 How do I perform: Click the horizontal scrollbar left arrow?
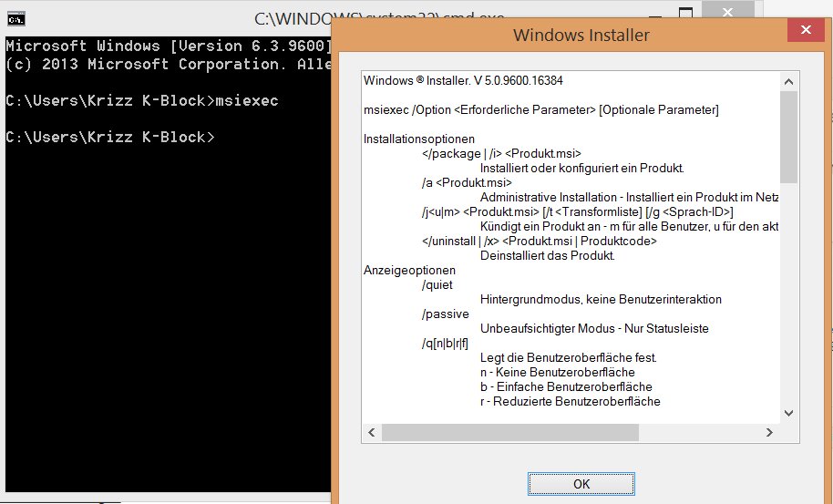(371, 433)
